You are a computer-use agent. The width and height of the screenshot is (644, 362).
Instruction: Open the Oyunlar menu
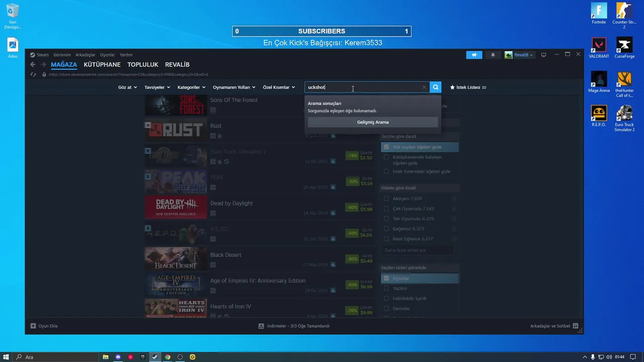[108, 55]
